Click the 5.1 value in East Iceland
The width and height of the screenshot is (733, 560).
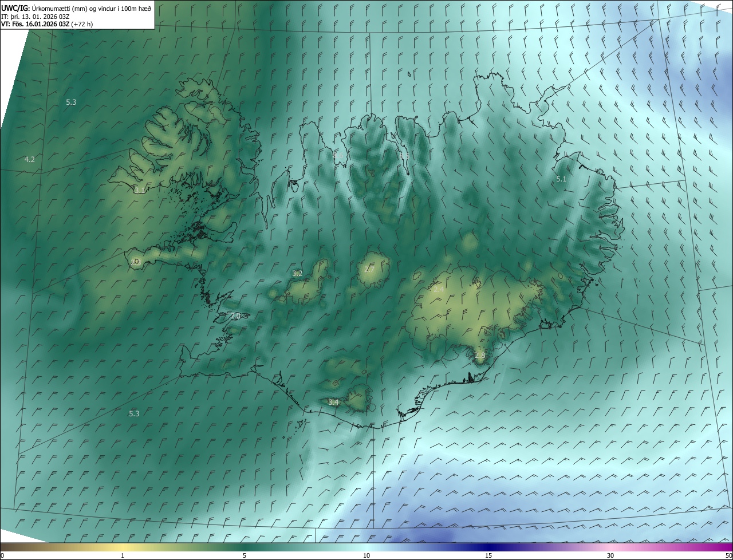click(561, 179)
